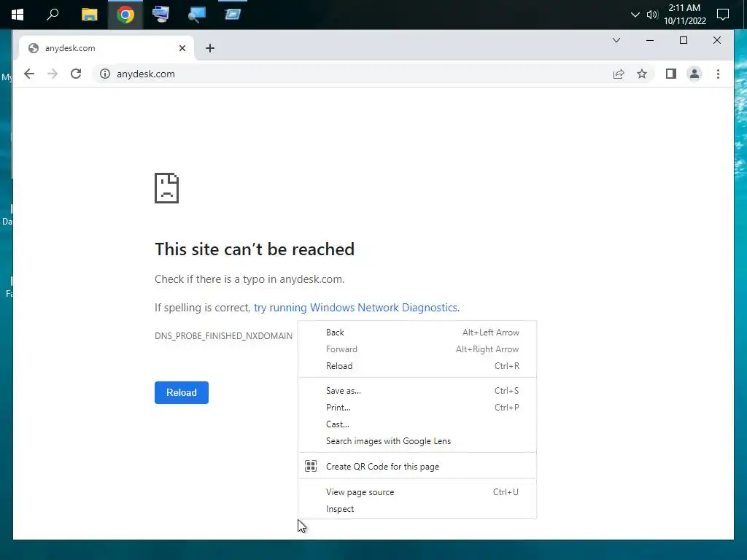The image size is (747, 560).
Task: Close the anydesk.com tab
Action: pyautogui.click(x=182, y=48)
